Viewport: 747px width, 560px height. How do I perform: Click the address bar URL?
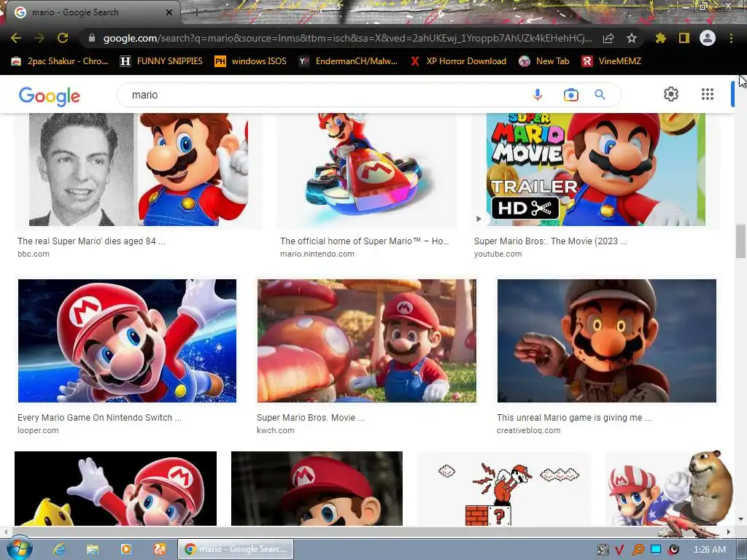(348, 38)
